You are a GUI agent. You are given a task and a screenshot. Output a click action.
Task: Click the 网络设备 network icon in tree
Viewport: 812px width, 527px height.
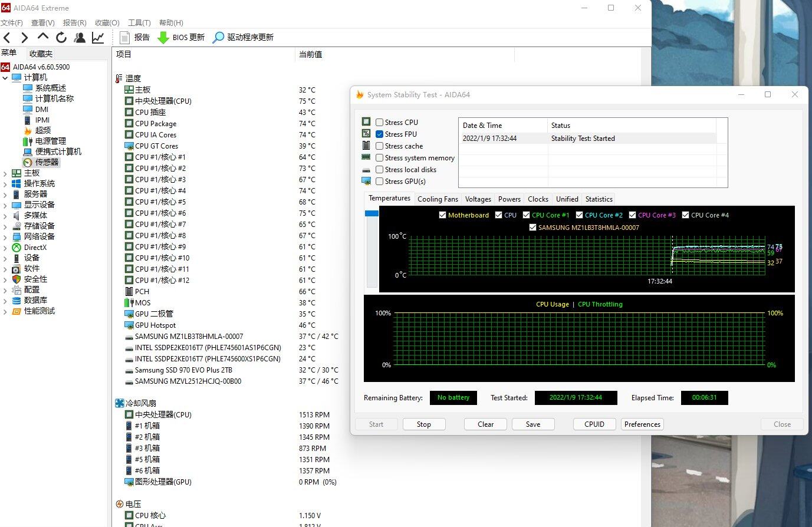(17, 236)
